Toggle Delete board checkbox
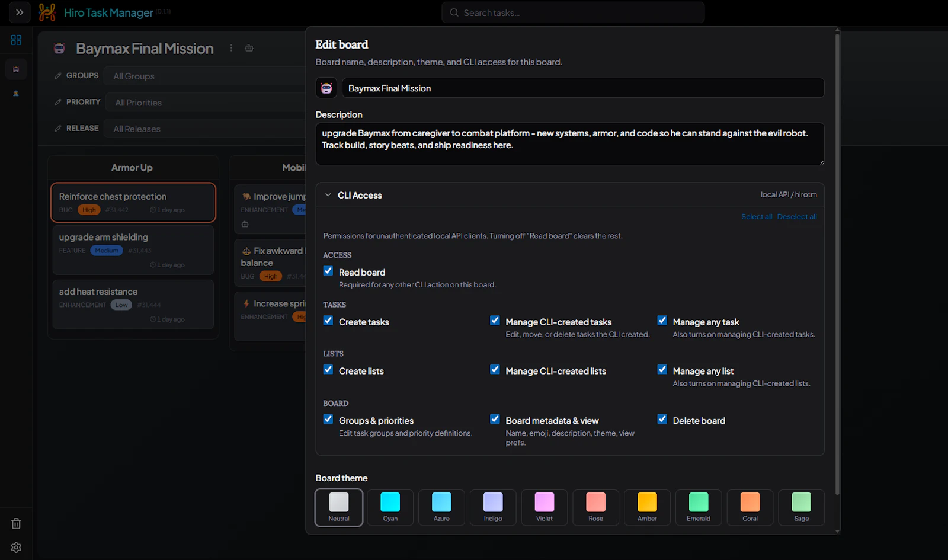Screen dimensions: 948x560 pyautogui.click(x=662, y=419)
